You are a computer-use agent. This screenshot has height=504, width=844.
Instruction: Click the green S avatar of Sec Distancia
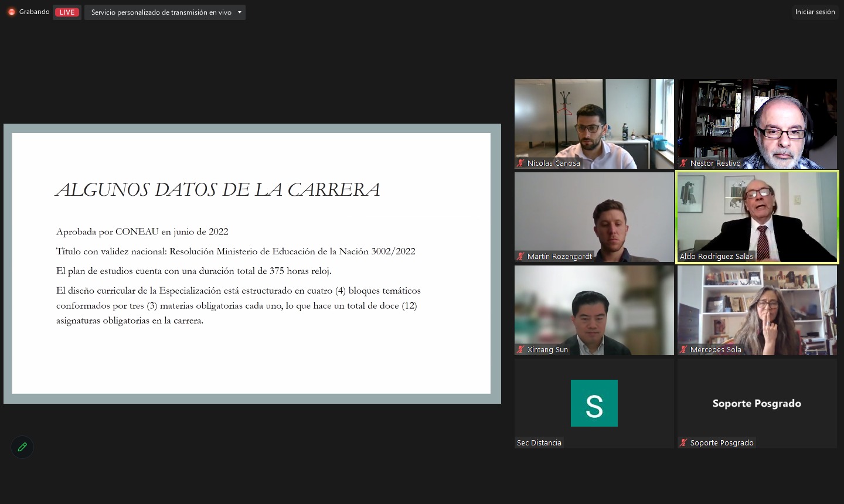pos(594,403)
